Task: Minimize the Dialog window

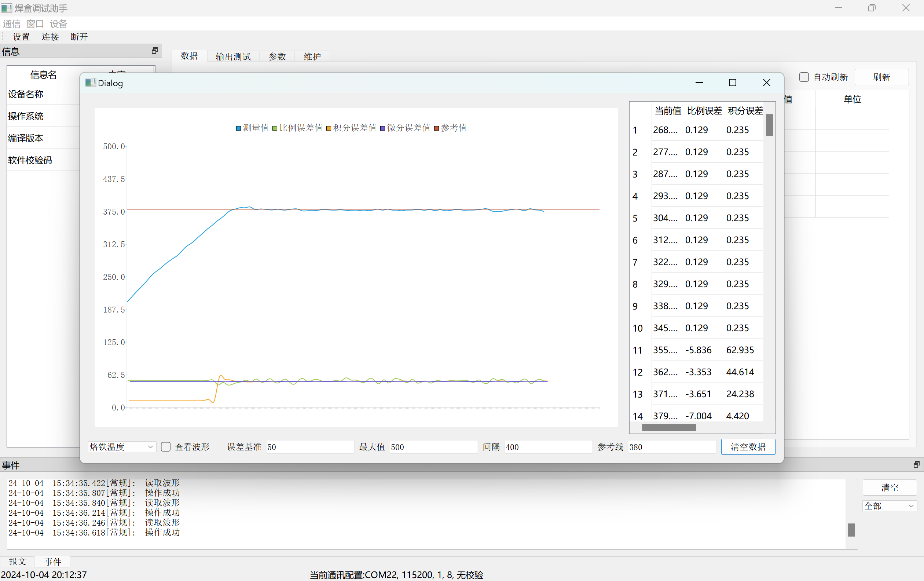Action: click(699, 83)
